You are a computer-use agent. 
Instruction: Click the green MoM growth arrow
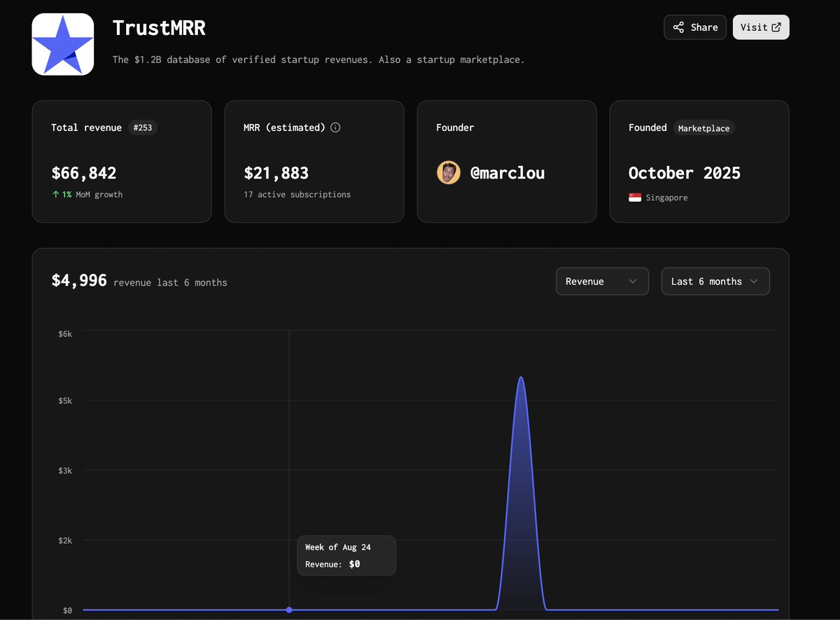pyautogui.click(x=55, y=194)
